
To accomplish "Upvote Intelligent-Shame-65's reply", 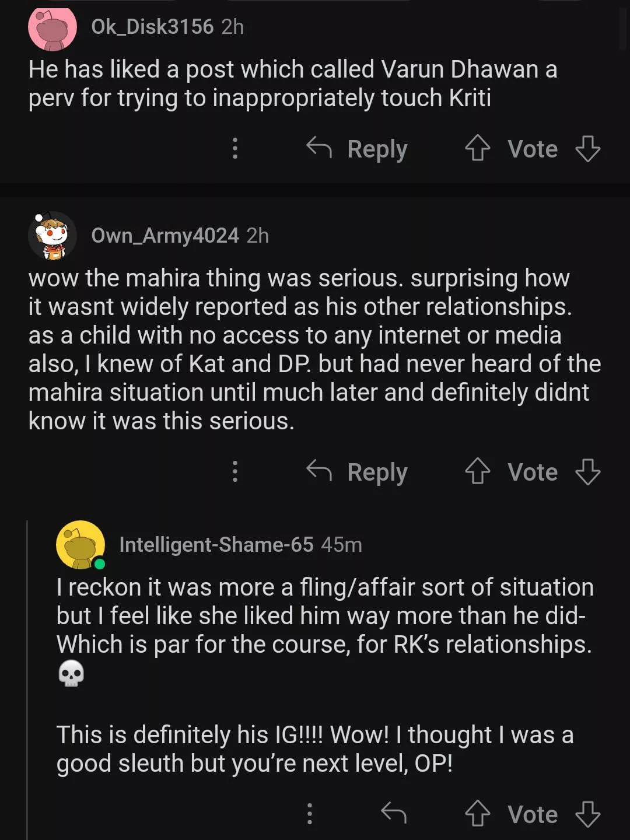I will [x=477, y=814].
